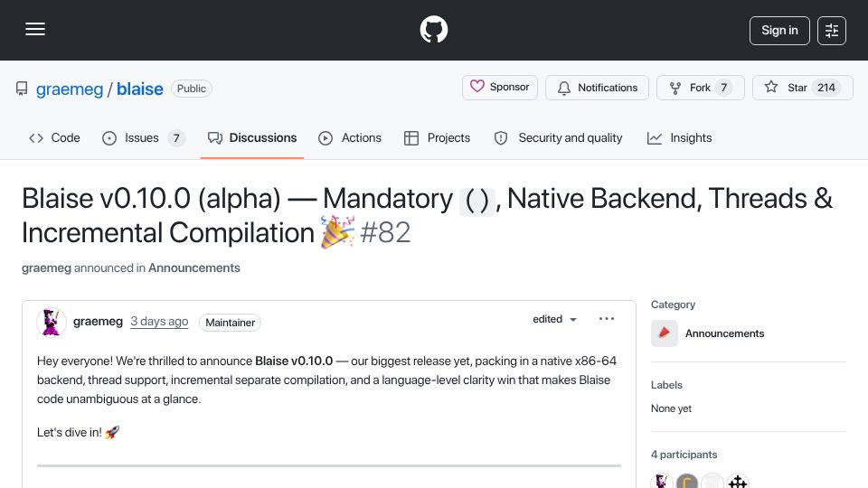Open the Insights tab
The height and width of the screenshot is (488, 868).
(x=679, y=137)
